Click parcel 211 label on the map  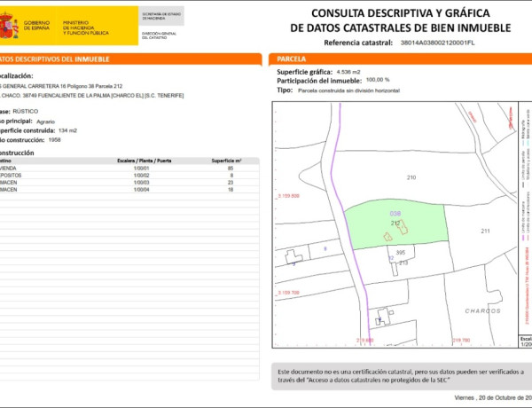pos(486,231)
